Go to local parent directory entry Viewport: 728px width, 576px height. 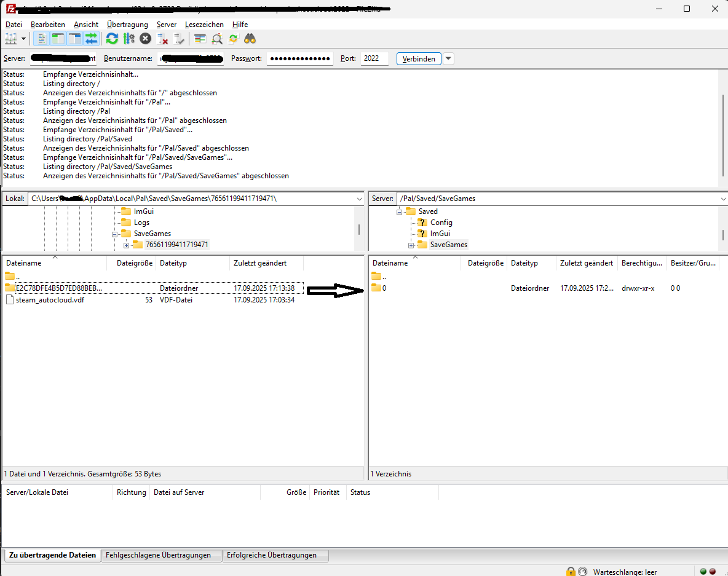12,277
